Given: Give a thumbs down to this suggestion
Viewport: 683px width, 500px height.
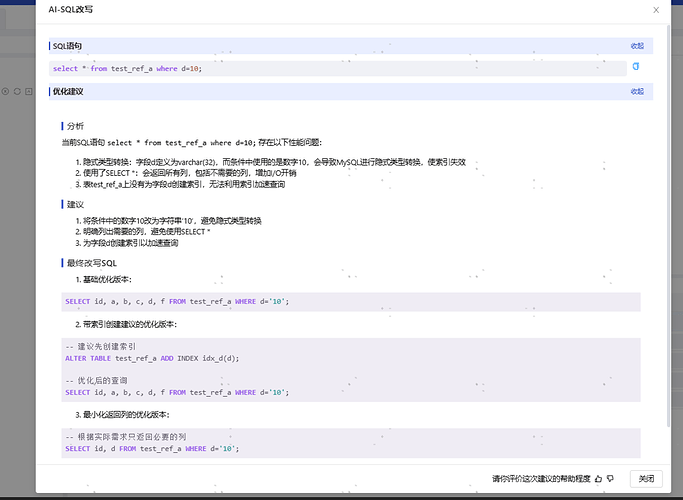Looking at the screenshot, I should pos(610,478).
